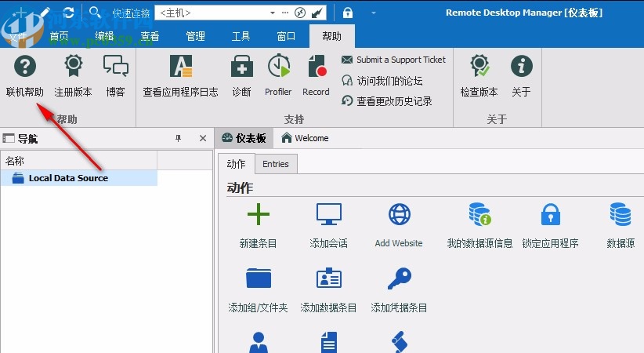Expand the host dropdown arrow

pyautogui.click(x=273, y=13)
